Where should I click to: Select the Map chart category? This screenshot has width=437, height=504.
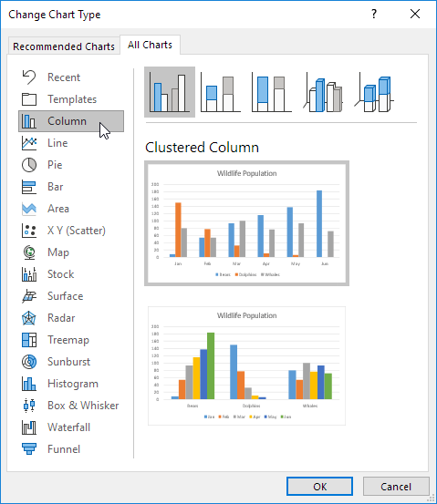tap(71, 252)
